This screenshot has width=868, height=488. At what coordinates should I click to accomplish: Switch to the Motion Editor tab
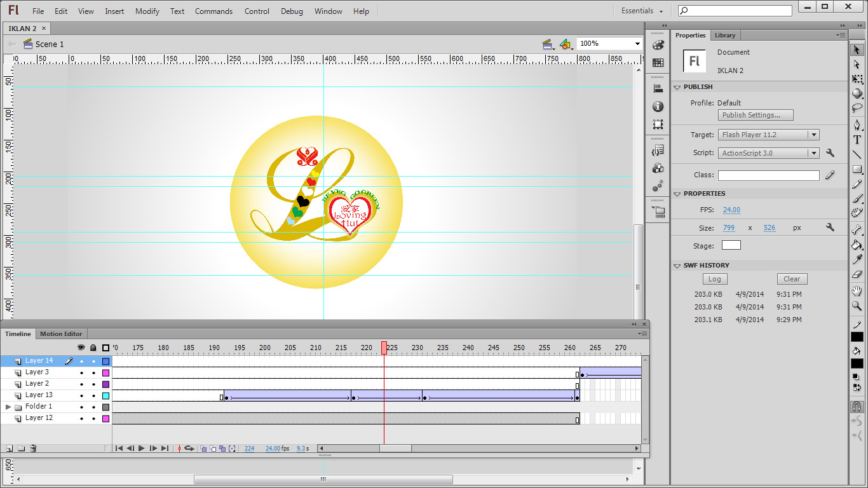[61, 334]
